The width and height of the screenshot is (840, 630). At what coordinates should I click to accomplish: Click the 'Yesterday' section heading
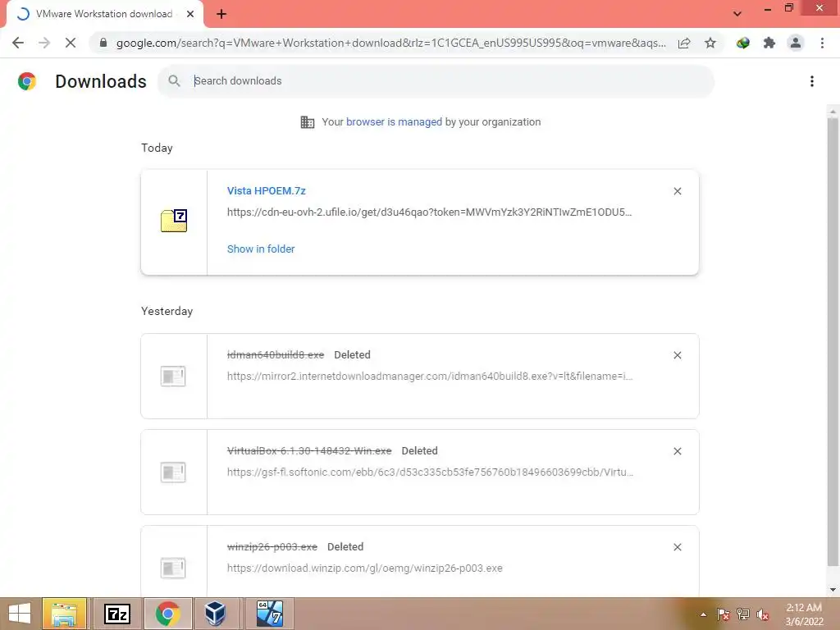[x=167, y=311]
